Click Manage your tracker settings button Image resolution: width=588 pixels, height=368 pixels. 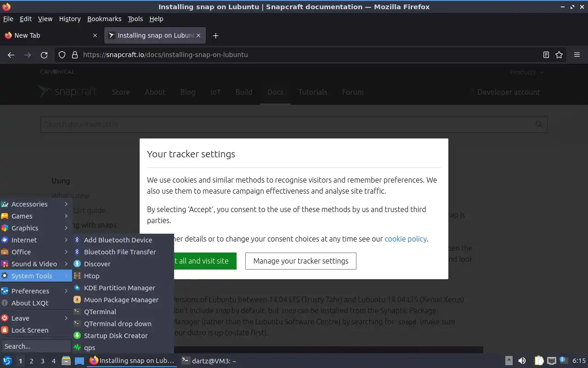[301, 261]
